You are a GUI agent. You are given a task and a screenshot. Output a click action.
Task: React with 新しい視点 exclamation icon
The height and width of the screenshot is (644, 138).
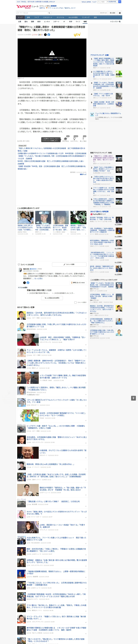(83, 139)
